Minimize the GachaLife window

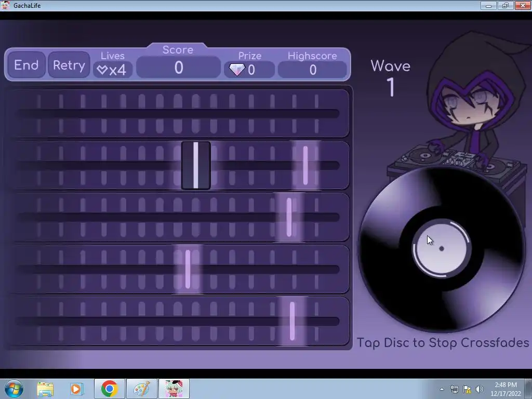[488, 5]
